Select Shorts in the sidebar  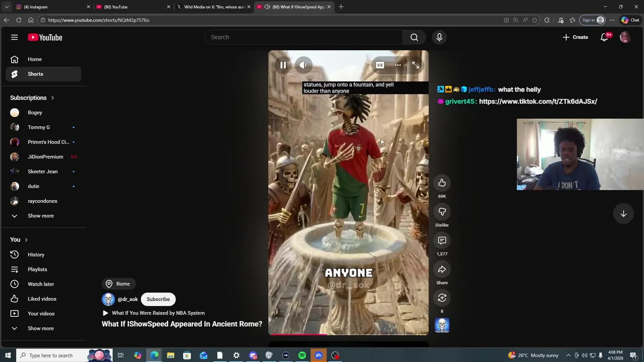click(43, 74)
